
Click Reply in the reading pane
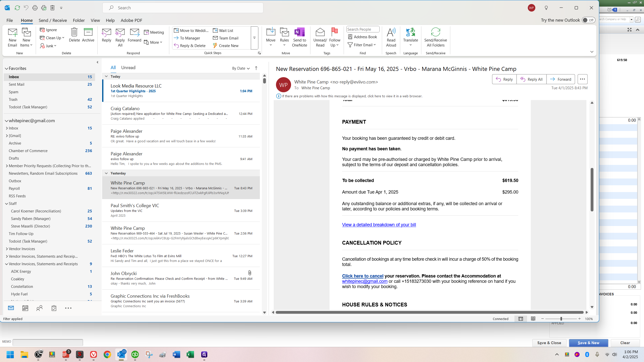(504, 79)
